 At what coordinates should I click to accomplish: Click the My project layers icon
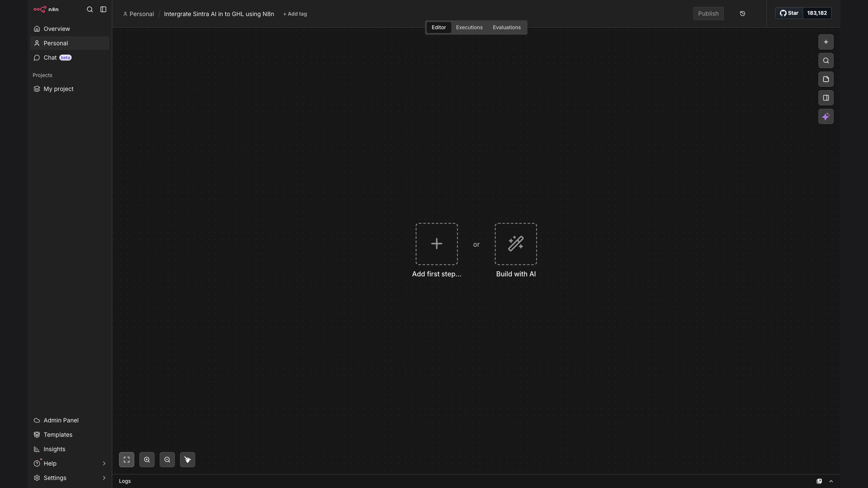(37, 89)
